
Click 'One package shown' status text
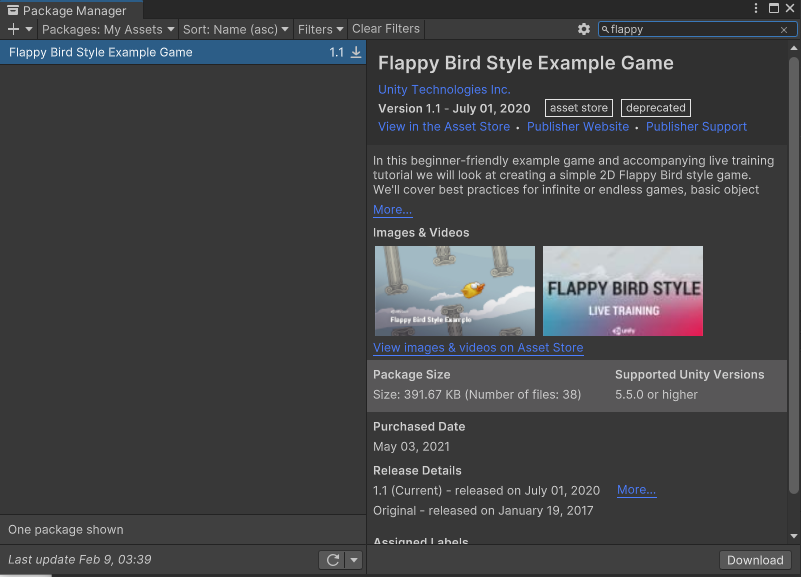coord(66,530)
